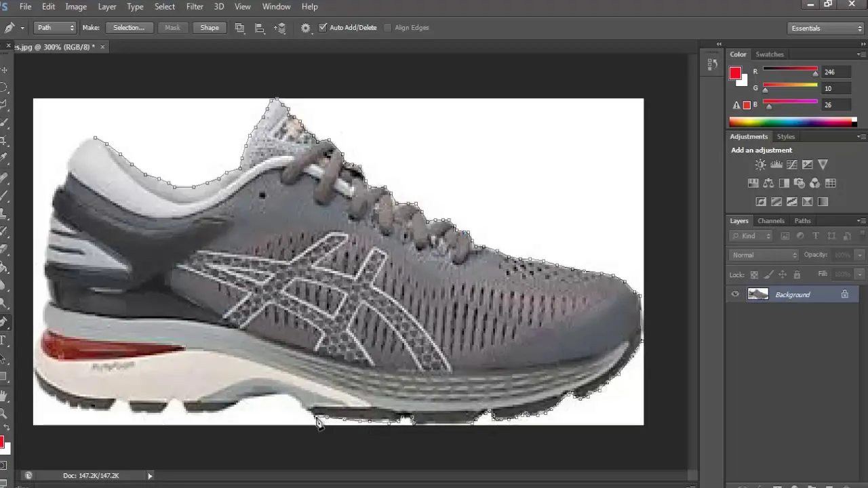This screenshot has width=868, height=488.
Task: Switch to the Channels tab
Action: (x=771, y=221)
